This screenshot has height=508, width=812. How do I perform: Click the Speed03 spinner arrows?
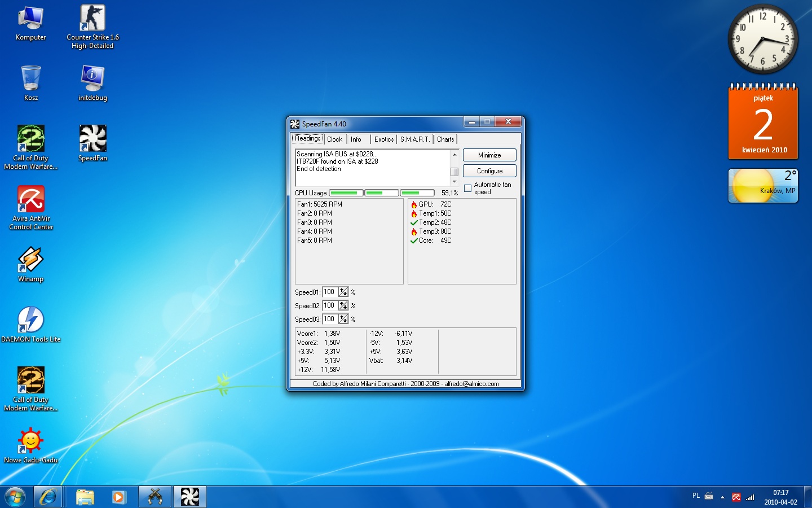343,319
